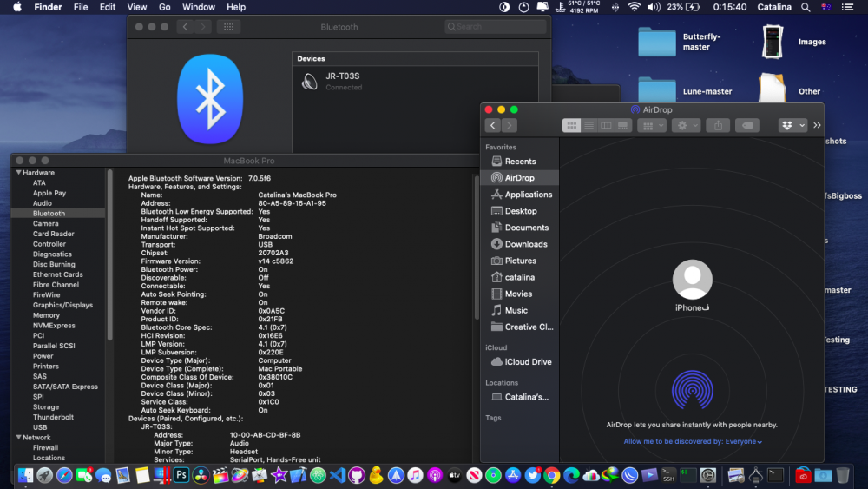The width and height of the screenshot is (868, 489).
Task: Select Thunderbolt in the hardware list
Action: 53,417
